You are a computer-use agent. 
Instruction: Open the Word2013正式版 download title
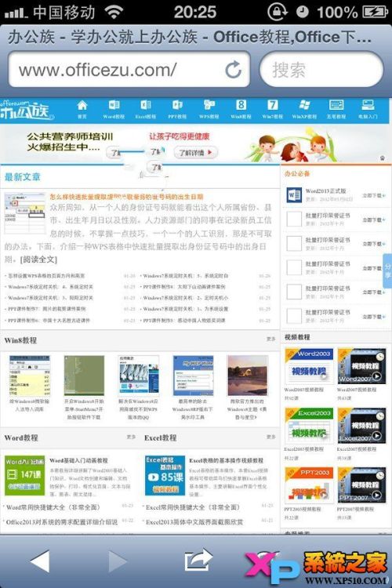coord(325,191)
